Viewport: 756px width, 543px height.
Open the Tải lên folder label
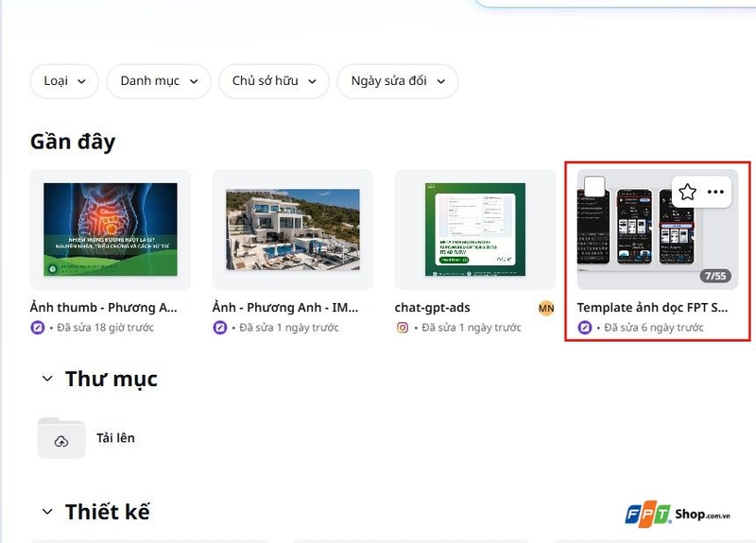(x=115, y=438)
